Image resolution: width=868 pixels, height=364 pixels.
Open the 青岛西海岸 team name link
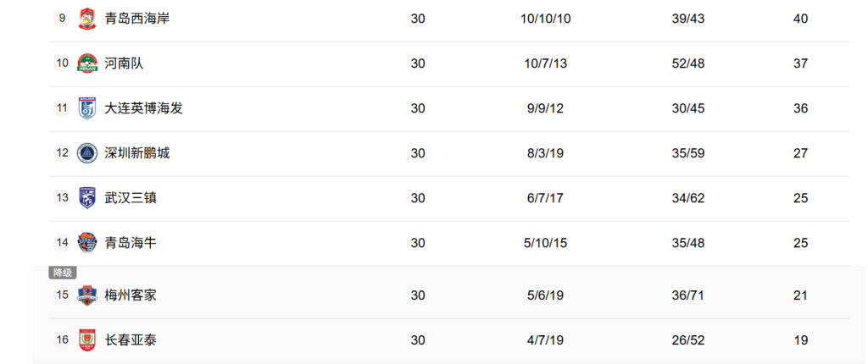tap(136, 19)
